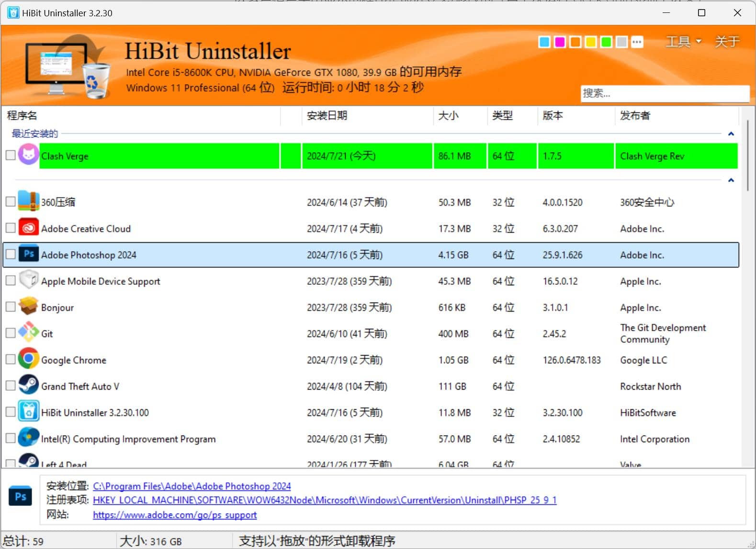Click the HiBit Uninstaller title bar icon
This screenshot has height=549, width=756.
pos(13,12)
